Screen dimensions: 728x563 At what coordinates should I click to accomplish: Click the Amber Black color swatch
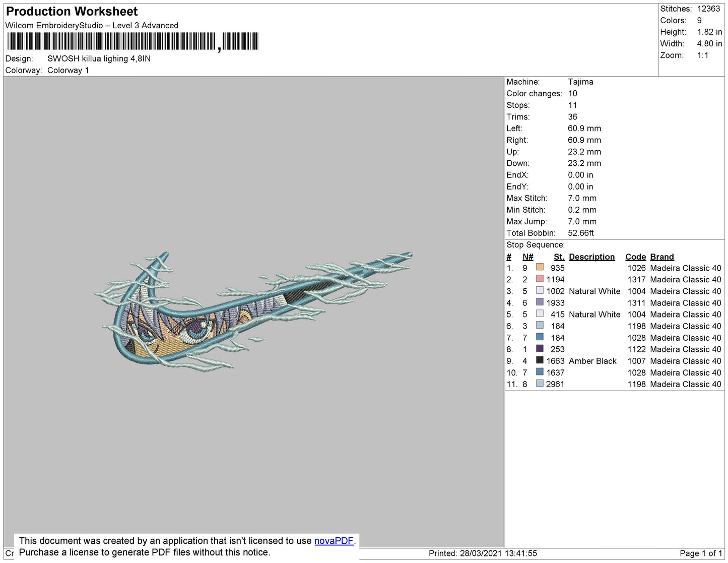[x=540, y=360]
